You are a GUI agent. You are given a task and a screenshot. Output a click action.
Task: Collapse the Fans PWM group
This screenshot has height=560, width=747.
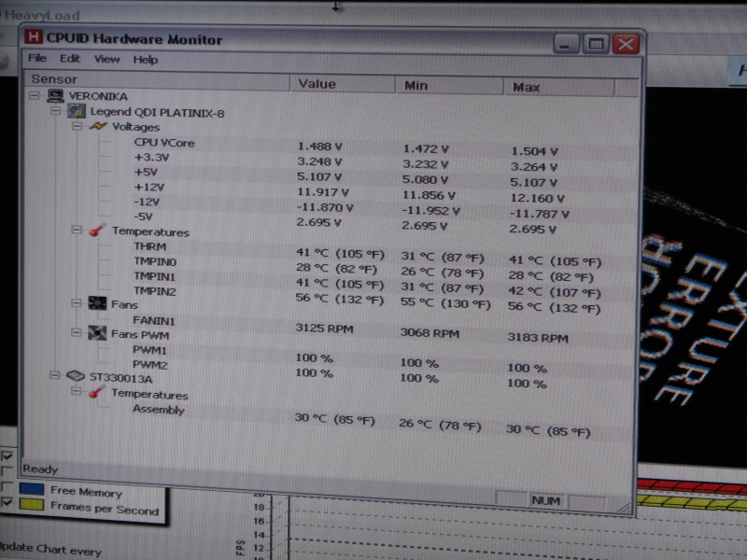click(77, 333)
